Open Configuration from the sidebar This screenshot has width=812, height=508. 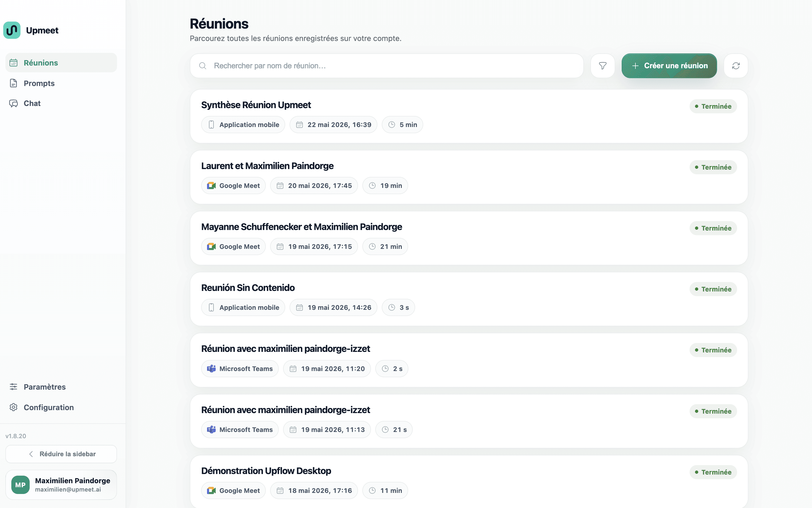[x=61, y=407]
